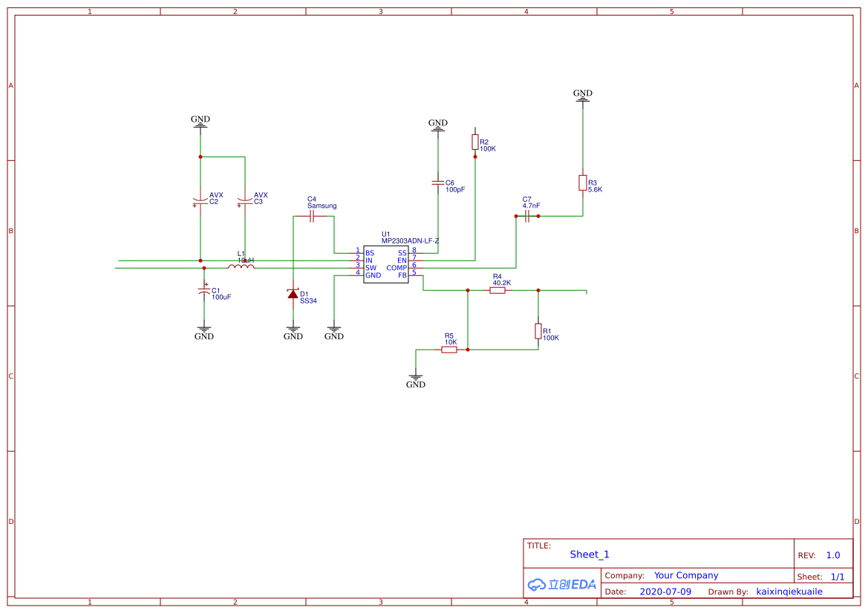Click the MP2303ADN-LF-Z part name label
This screenshot has height=613, width=868.
410,241
